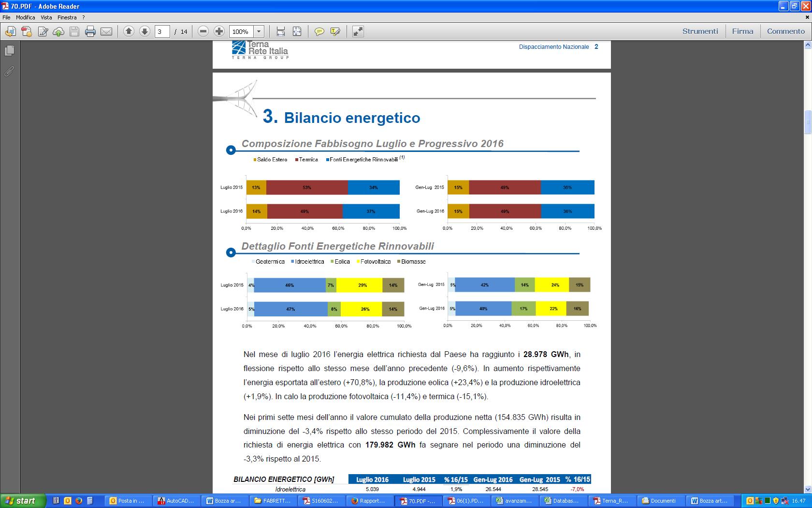The height and width of the screenshot is (508, 812).
Task: Click the Windows start button
Action: [x=23, y=501]
